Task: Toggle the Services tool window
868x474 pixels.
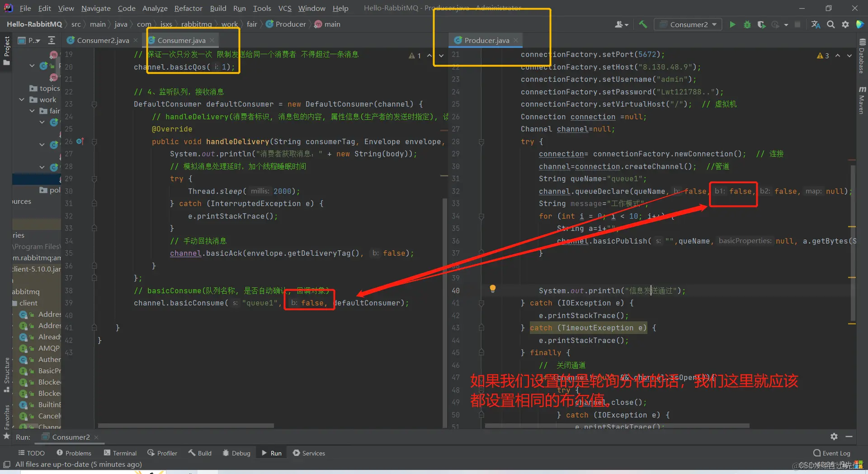Action: [309, 453]
